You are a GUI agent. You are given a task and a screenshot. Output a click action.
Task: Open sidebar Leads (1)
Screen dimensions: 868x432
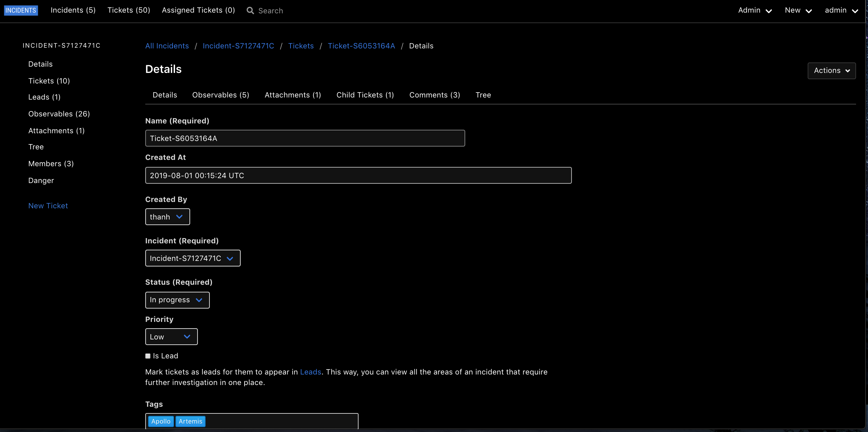tap(44, 97)
